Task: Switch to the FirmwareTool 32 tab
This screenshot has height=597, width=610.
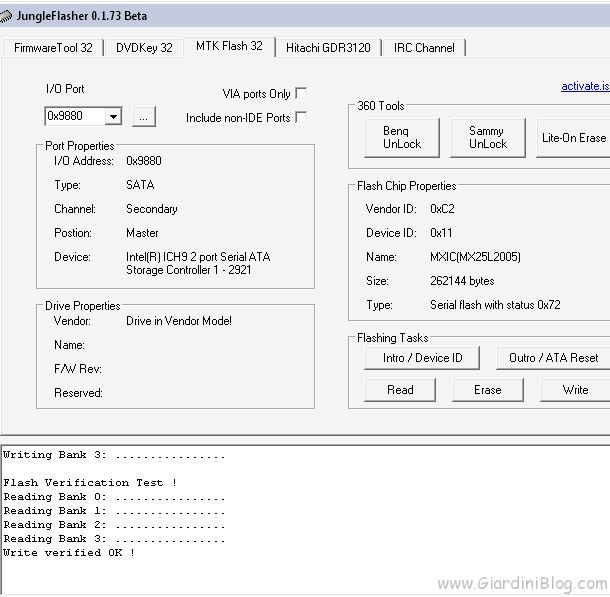Action: click(x=53, y=48)
